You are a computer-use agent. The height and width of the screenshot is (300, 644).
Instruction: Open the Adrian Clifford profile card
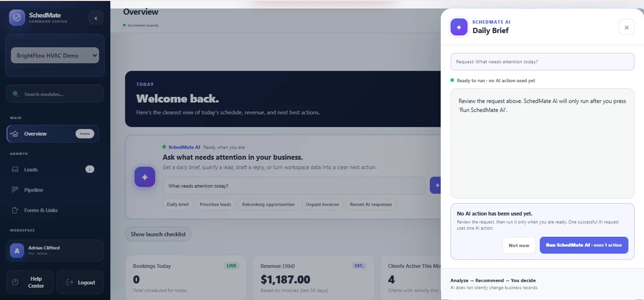coord(55,250)
